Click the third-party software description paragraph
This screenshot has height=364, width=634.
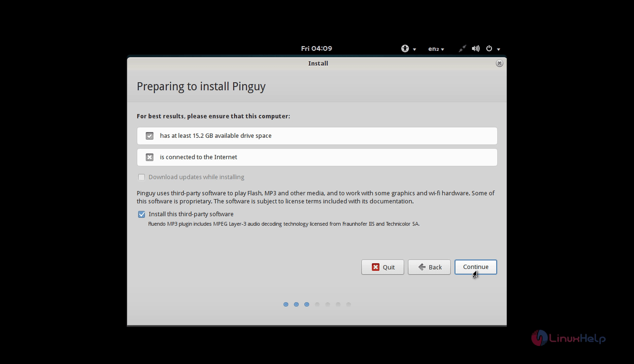tap(316, 197)
